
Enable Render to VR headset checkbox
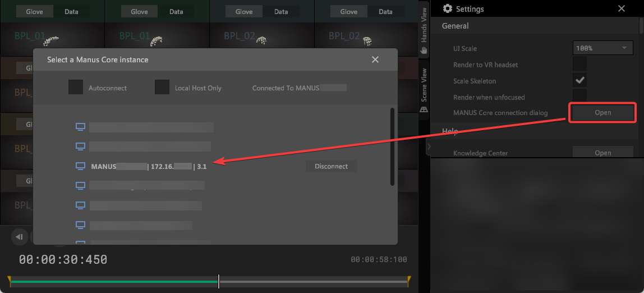pos(579,65)
